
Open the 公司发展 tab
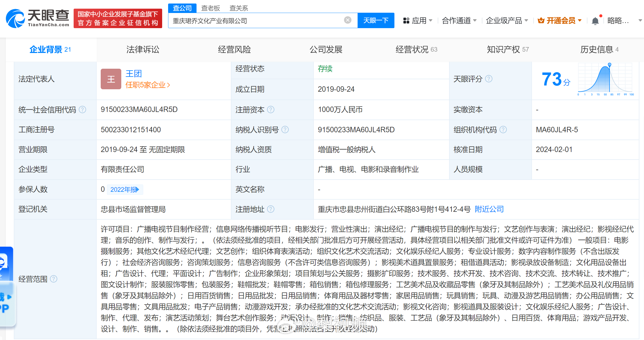pos(326,49)
